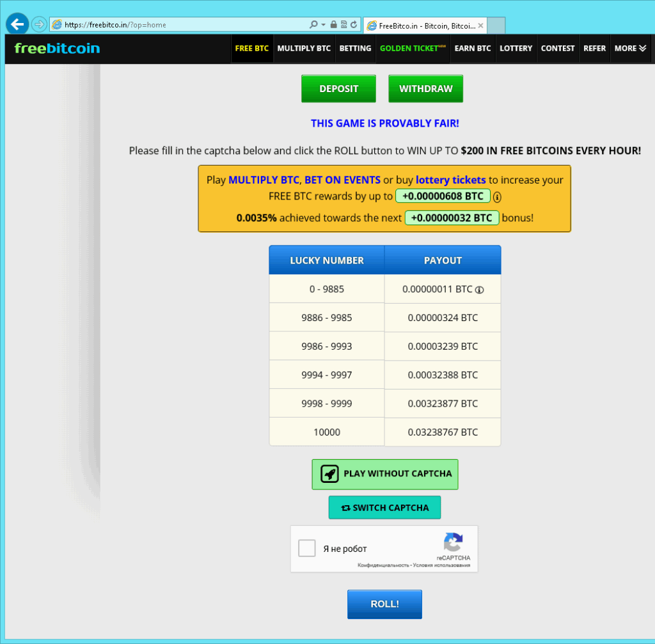655x644 pixels.
Task: Expand the MORE menu in navigation bar
Action: [630, 49]
